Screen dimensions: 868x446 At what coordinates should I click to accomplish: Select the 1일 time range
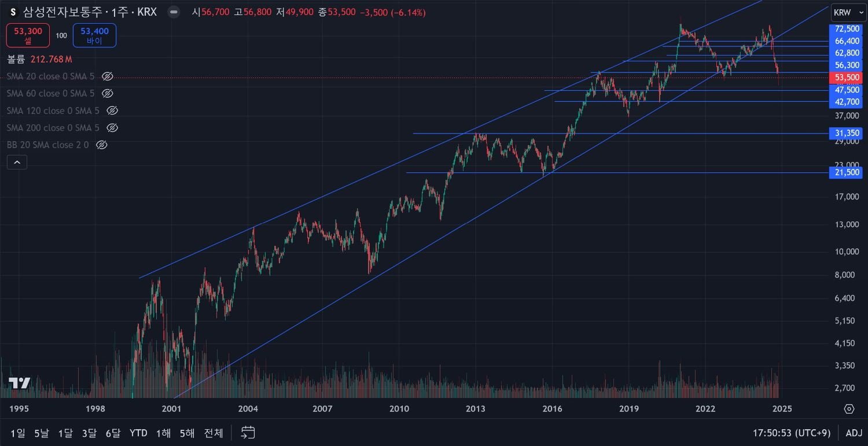click(x=17, y=433)
